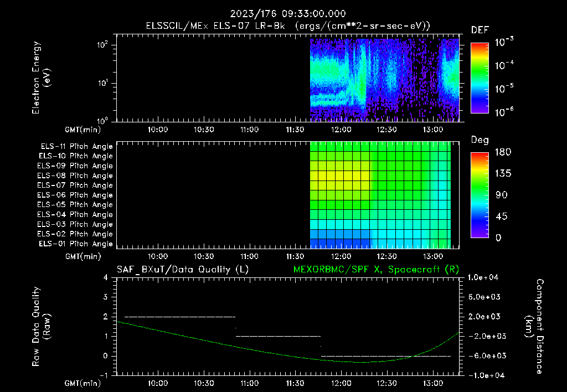The height and width of the screenshot is (392, 567).
Task: Select the ELS-03 Pitch Angle row label
Action: pyautogui.click(x=75, y=225)
